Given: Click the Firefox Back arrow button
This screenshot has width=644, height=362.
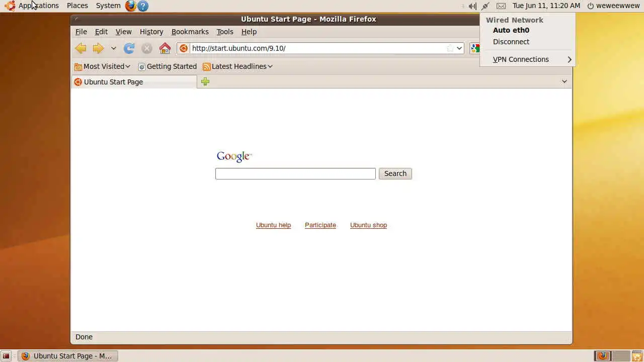Looking at the screenshot, I should (x=80, y=48).
